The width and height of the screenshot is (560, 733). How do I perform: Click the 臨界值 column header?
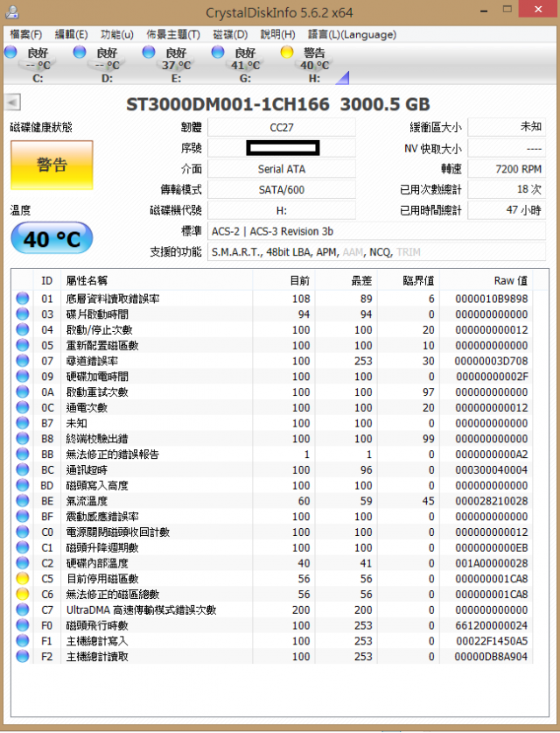(x=409, y=280)
